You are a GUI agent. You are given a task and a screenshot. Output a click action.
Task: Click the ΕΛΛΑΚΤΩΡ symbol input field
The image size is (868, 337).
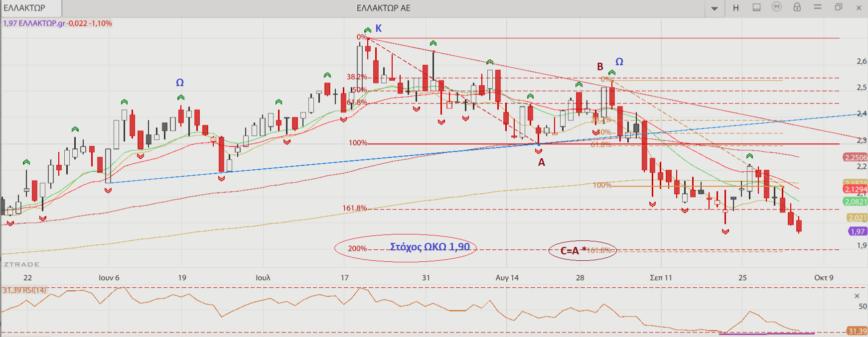point(31,8)
